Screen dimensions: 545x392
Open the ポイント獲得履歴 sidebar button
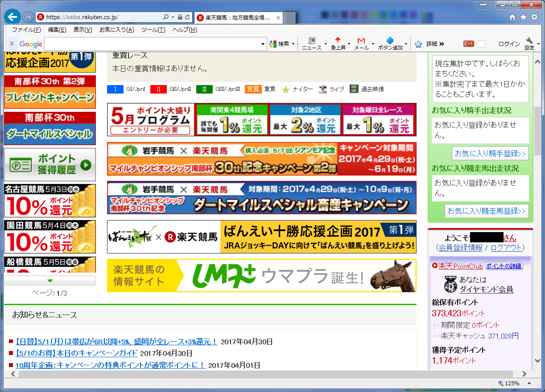pos(50,164)
